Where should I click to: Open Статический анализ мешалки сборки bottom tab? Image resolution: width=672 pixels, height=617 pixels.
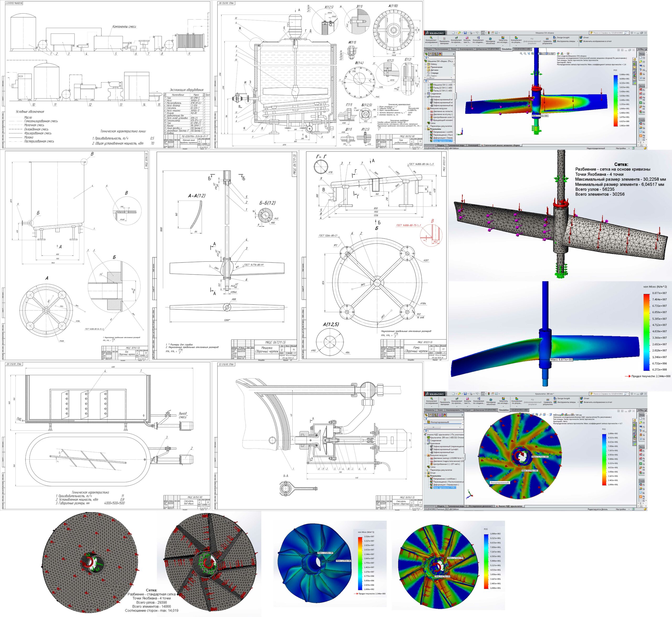point(501,146)
